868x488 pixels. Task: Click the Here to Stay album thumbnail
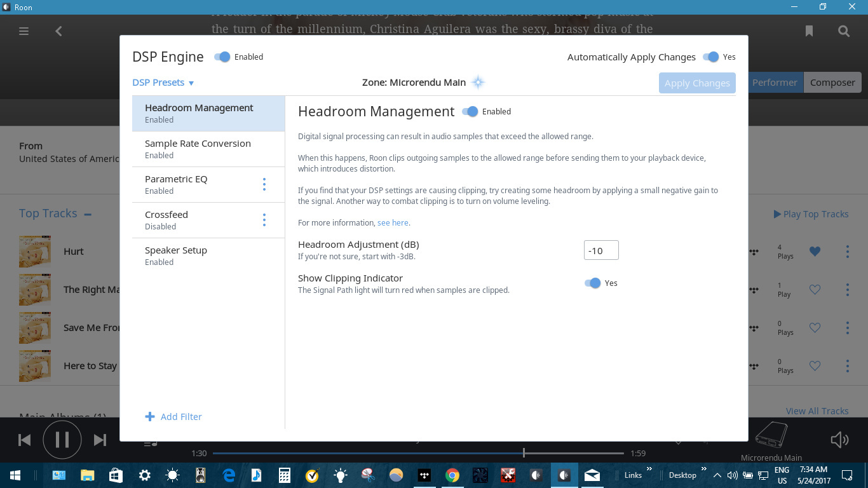tap(35, 366)
